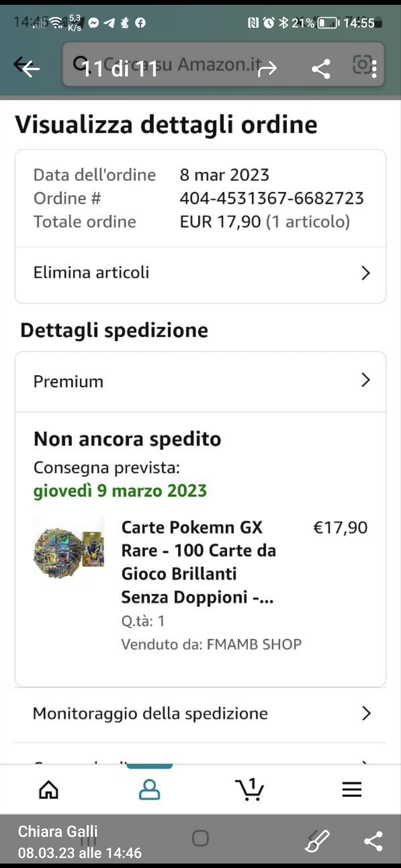This screenshot has height=868, width=401.
Task: Open Monitoraggio della spedizione
Action: pos(150,713)
